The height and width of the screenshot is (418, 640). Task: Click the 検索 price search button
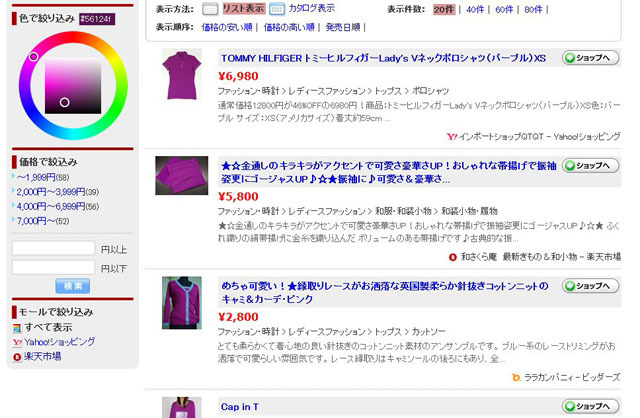pos(73,286)
